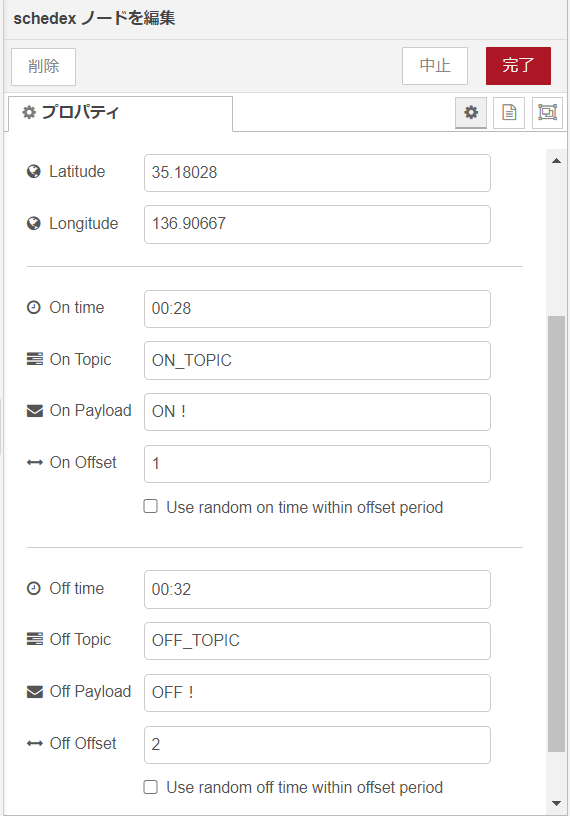570x816 pixels.
Task: Select the プロパティ tab
Action: point(121,113)
